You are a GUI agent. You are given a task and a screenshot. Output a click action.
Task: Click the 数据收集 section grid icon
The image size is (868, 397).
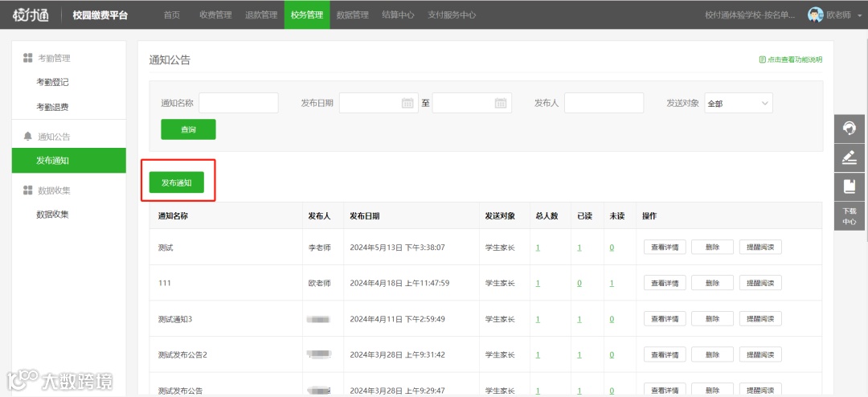pos(27,190)
